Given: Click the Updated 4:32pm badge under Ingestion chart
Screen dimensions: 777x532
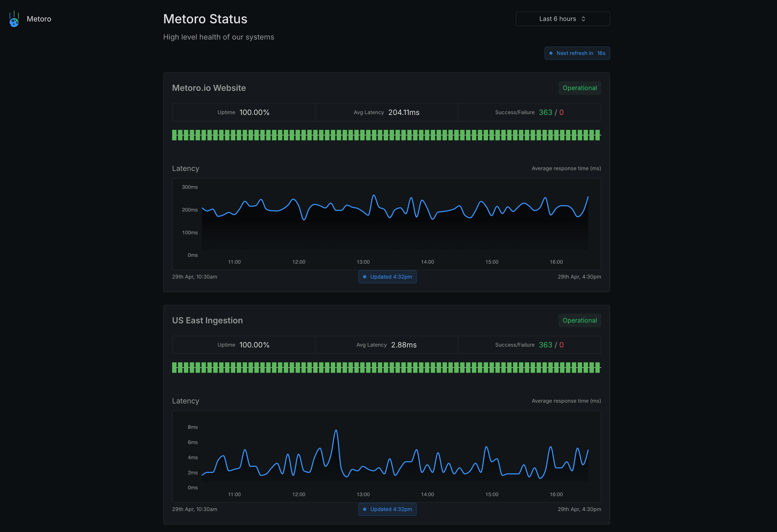Looking at the screenshot, I should (387, 509).
